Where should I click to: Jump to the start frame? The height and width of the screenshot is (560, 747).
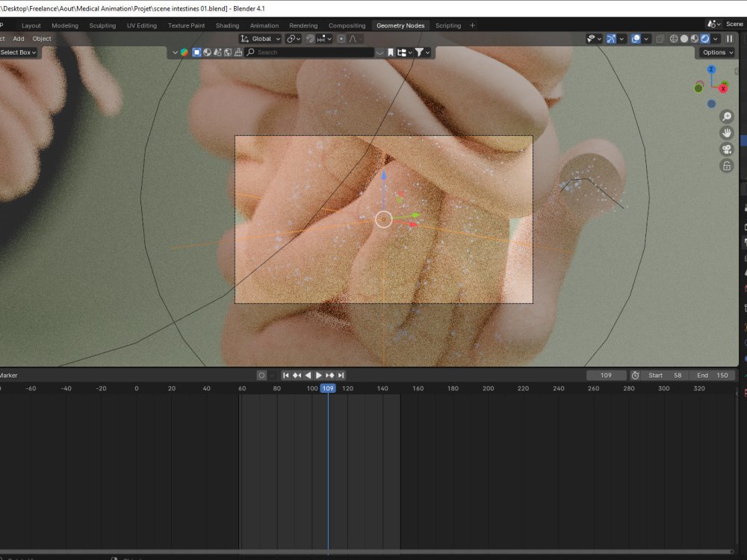coord(286,376)
